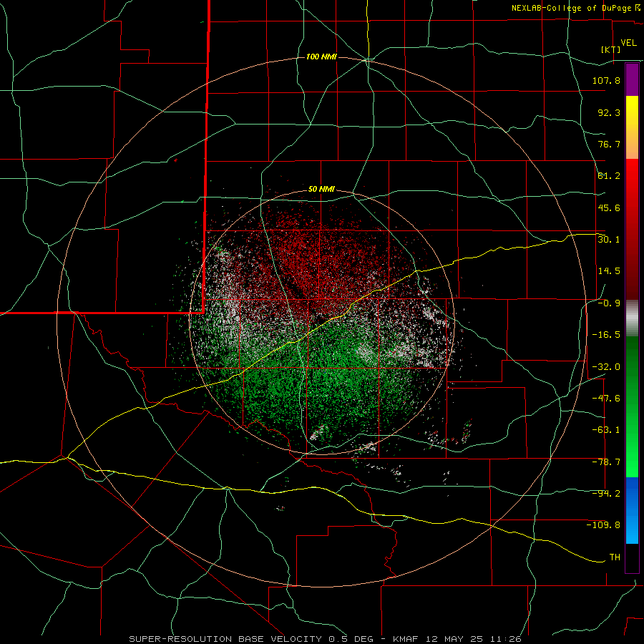Select the -63.1 legend value
The width and height of the screenshot is (644, 644).
click(x=606, y=430)
